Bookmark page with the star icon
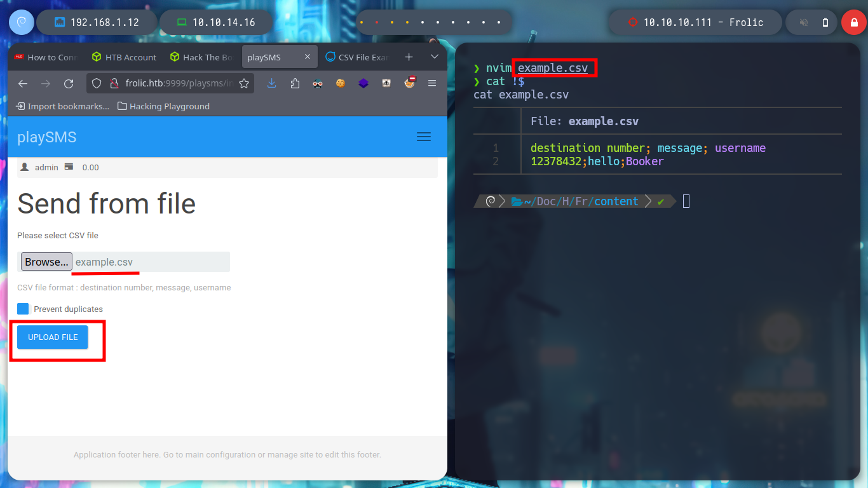Viewport: 868px width, 488px height. 244,83
